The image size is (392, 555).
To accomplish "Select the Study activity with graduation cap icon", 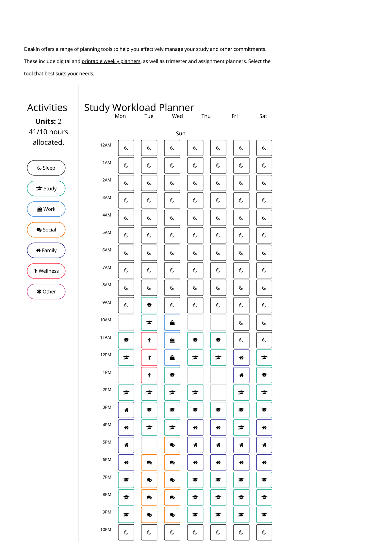I will tap(46, 188).
